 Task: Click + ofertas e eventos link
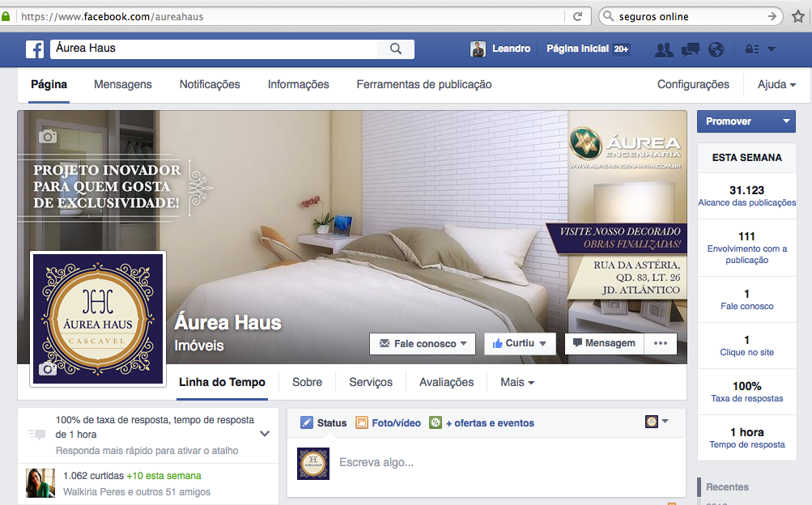tap(490, 422)
